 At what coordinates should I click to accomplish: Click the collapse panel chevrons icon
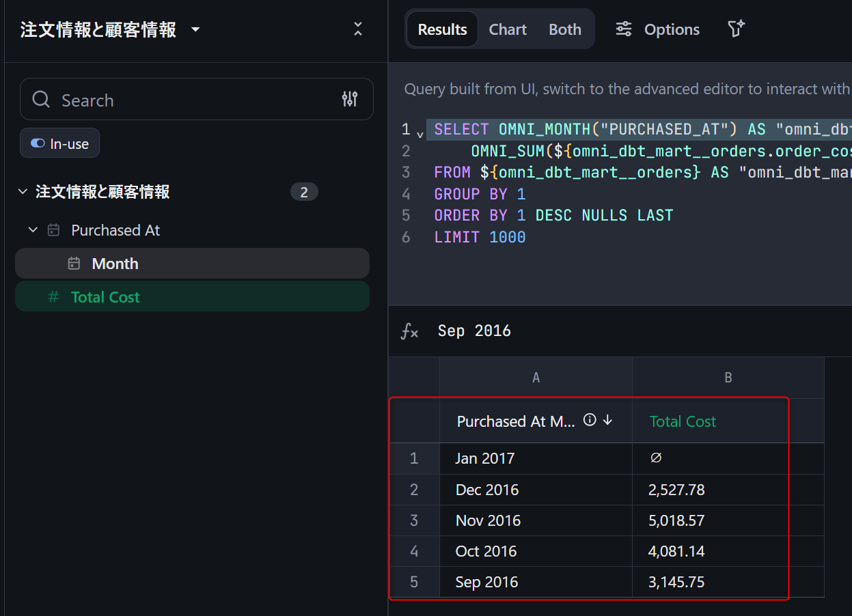pos(357,29)
